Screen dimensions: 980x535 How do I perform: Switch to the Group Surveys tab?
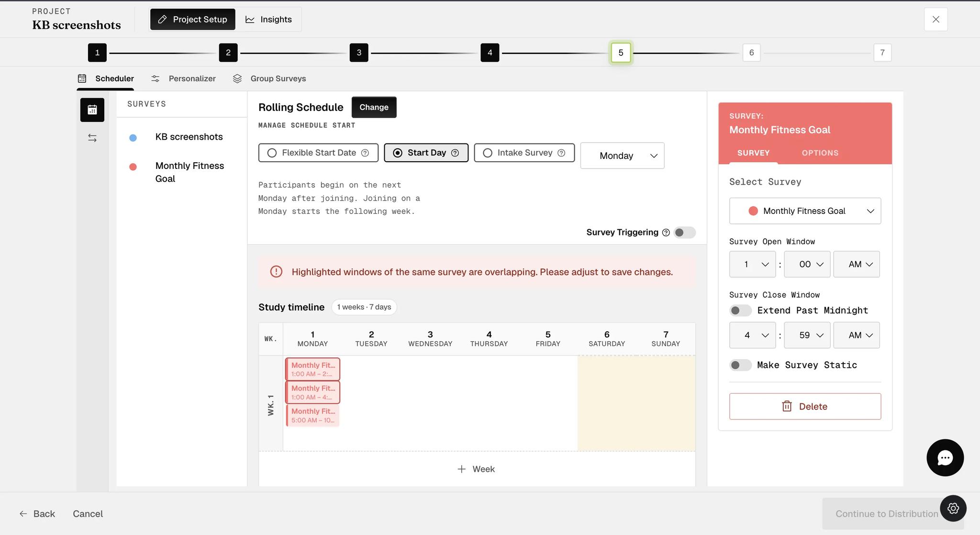[x=269, y=78]
